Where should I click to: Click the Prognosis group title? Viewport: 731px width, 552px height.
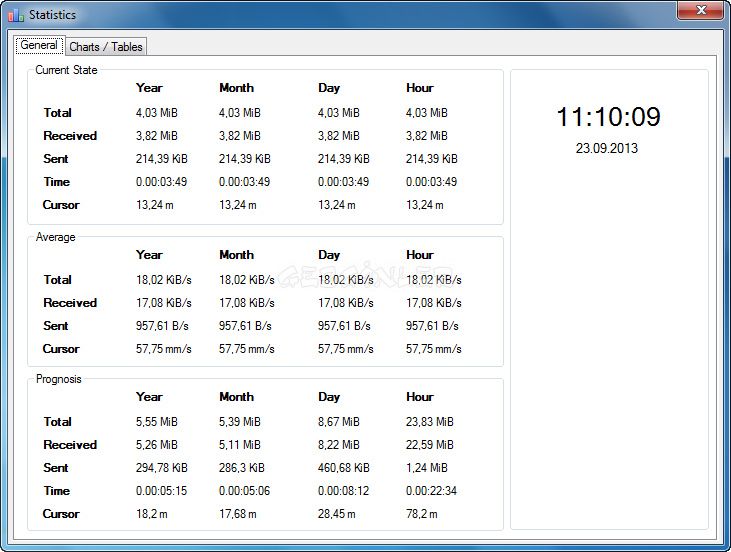point(58,379)
